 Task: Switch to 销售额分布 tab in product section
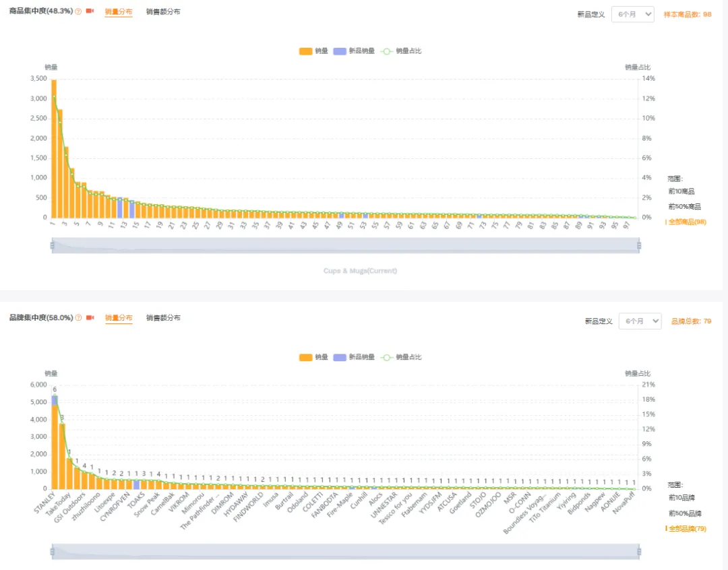[163, 12]
